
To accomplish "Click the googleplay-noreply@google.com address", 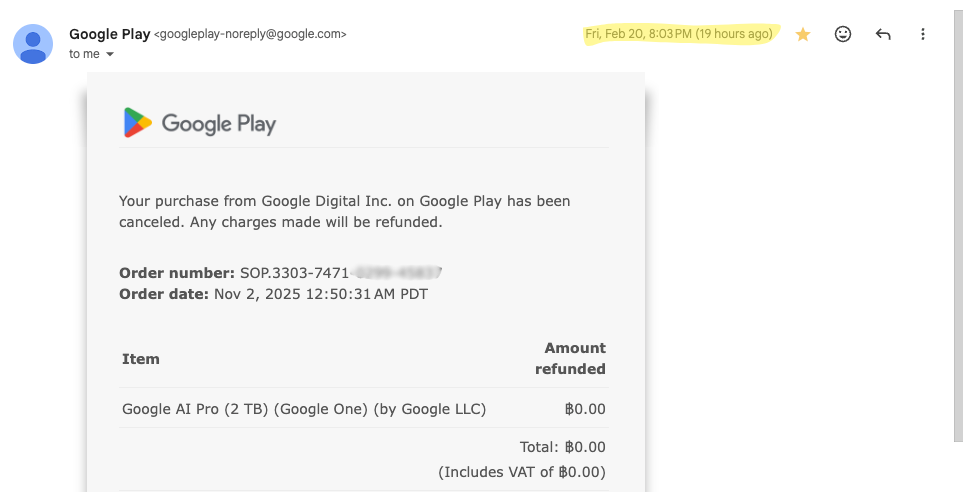I will 250,34.
